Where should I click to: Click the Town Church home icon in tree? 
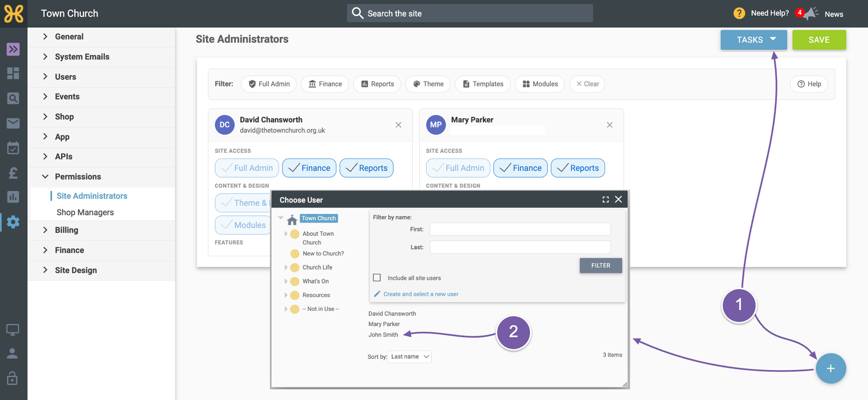tap(292, 219)
